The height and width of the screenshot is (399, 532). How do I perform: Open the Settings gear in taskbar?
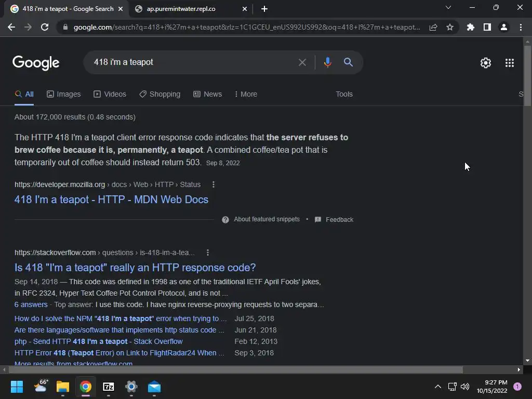point(131,387)
